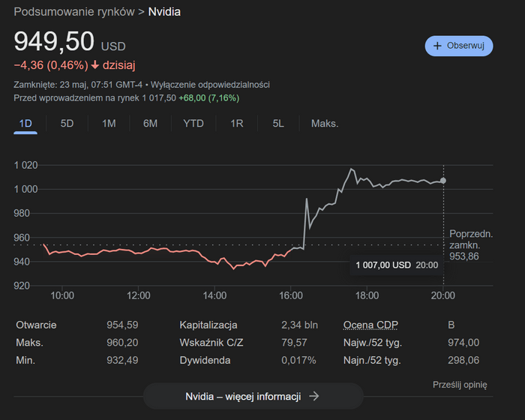Click the Poprzedn. zamkn. 953,86 label
The width and height of the screenshot is (525, 420).
coord(471,245)
